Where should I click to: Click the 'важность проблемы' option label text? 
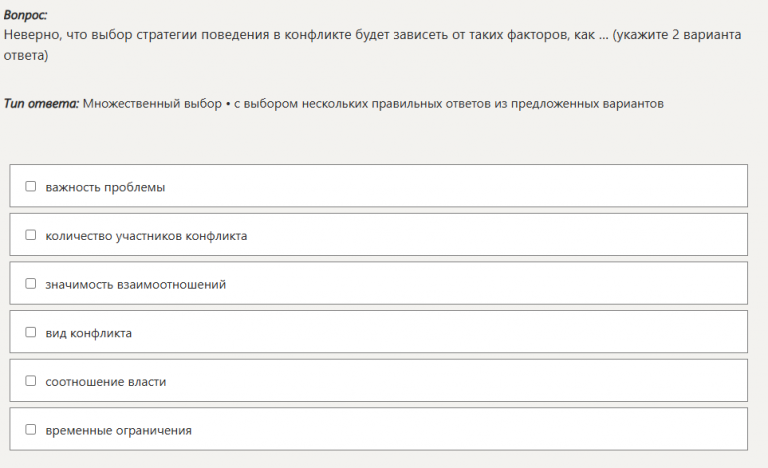(105, 187)
